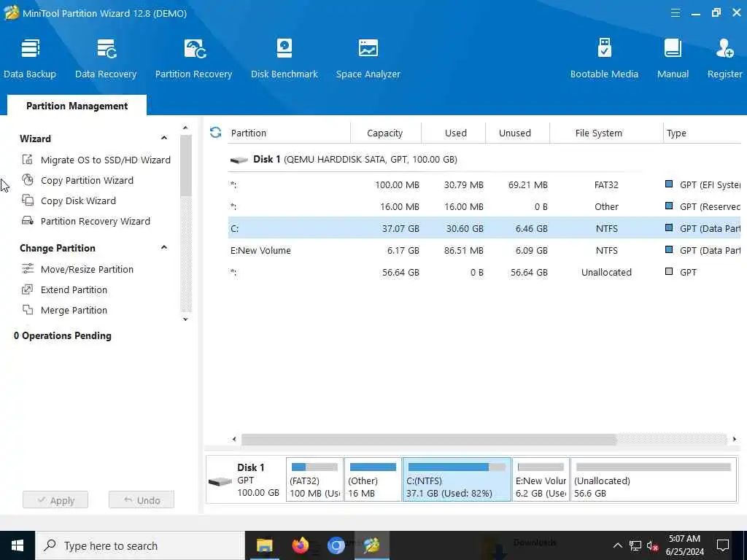Image resolution: width=747 pixels, height=560 pixels.
Task: Open the network tray icon
Action: (x=635, y=545)
